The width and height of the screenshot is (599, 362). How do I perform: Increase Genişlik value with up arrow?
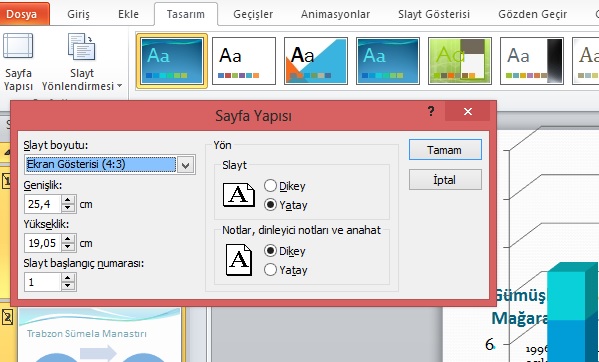click(68, 200)
